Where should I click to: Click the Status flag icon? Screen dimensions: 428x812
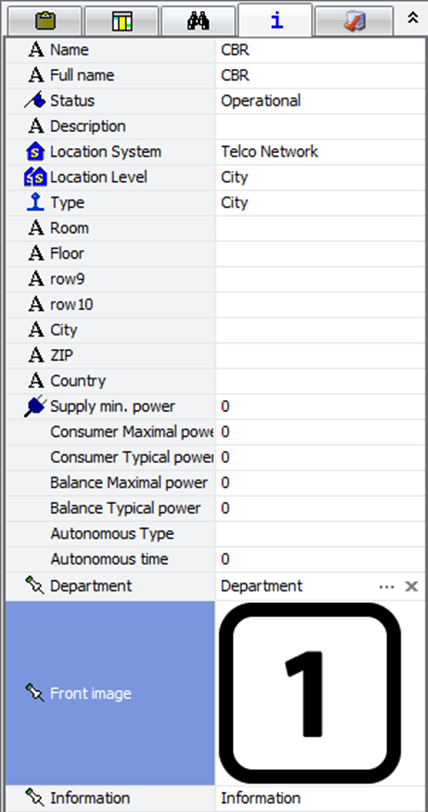pyautogui.click(x=35, y=101)
